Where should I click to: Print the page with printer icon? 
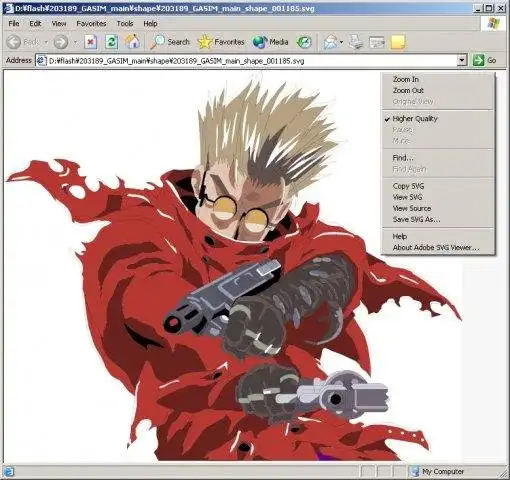point(356,42)
